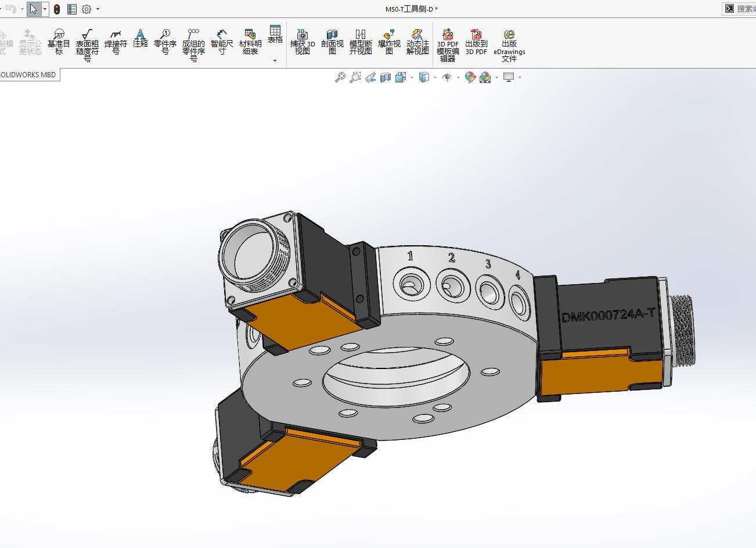Open the 爆炸视图 exploded view tool
Image resolution: width=756 pixels, height=548 pixels.
click(389, 42)
